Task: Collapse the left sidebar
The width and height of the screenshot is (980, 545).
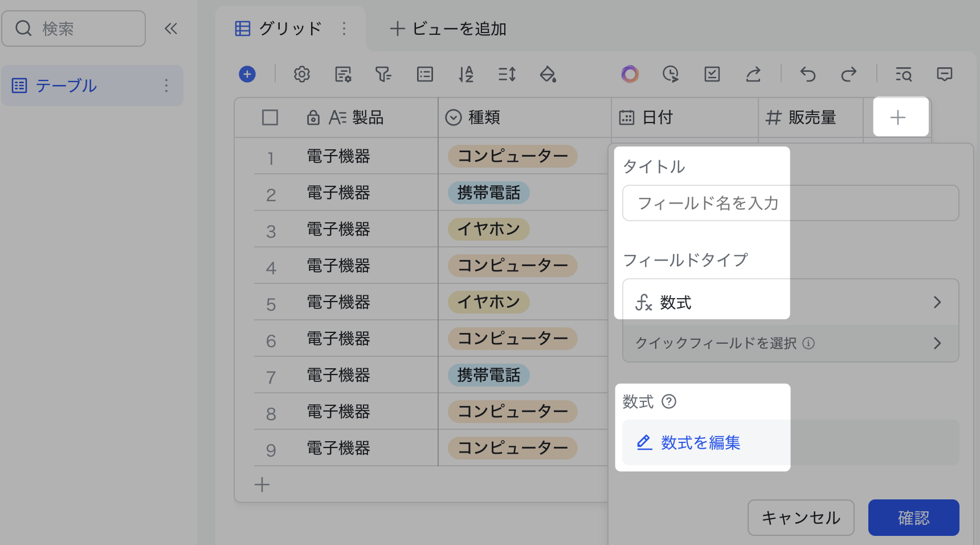Action: (170, 29)
